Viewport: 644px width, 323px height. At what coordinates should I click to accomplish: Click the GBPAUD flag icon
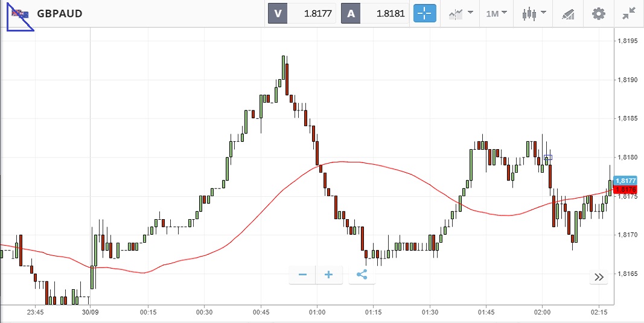20,14
